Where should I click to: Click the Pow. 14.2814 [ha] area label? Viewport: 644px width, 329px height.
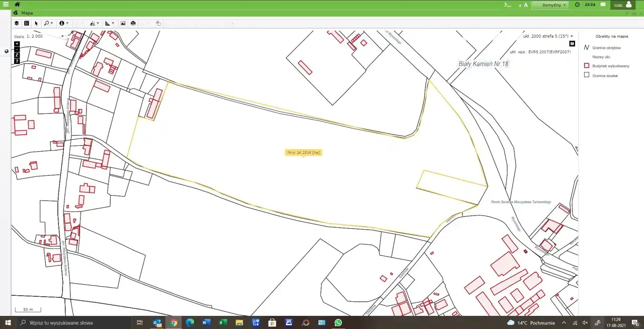click(x=303, y=152)
